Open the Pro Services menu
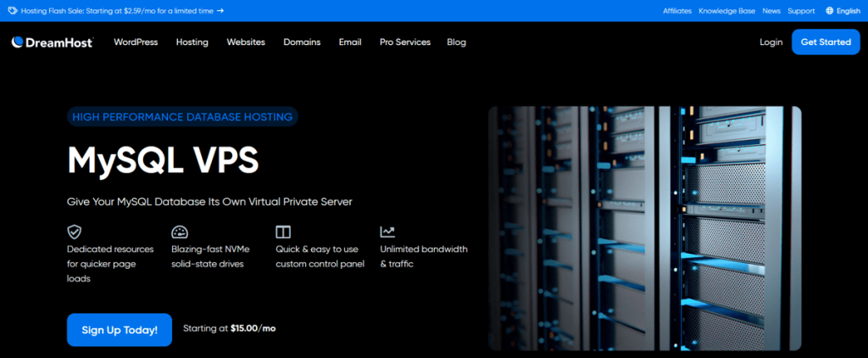This screenshot has height=358, width=868. click(x=404, y=42)
